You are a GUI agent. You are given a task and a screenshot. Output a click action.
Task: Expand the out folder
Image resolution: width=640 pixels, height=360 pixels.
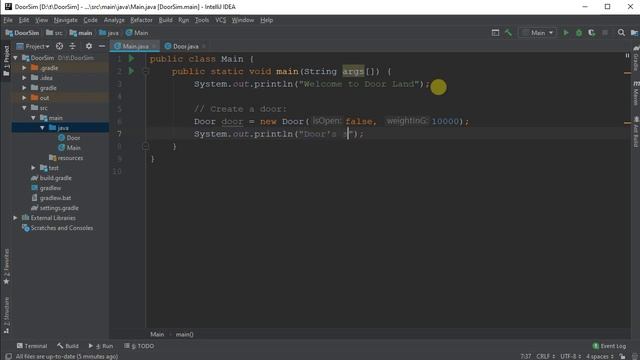(24, 98)
